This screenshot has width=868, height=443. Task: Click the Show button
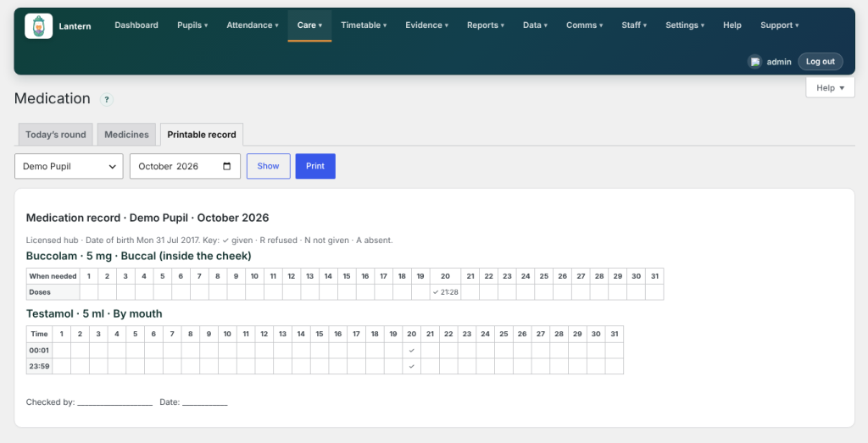pos(268,166)
